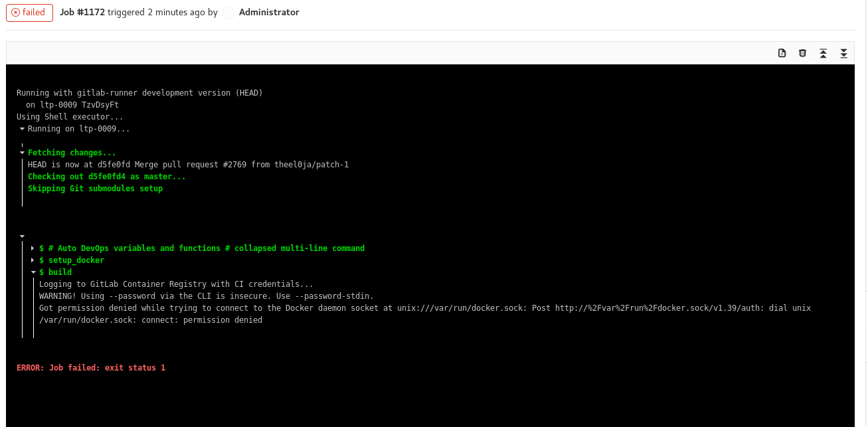The width and height of the screenshot is (868, 427).
Task: Click the document icon in the log toolbar
Action: click(x=782, y=52)
